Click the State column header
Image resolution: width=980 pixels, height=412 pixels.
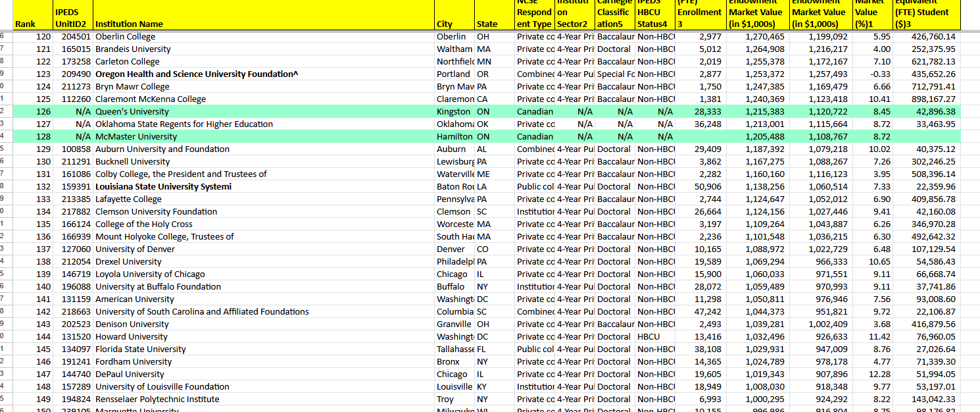[x=495, y=15]
